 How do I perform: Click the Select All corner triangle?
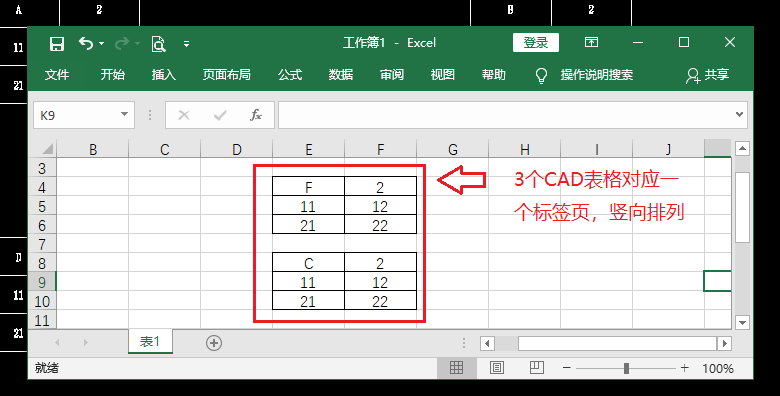[x=48, y=149]
